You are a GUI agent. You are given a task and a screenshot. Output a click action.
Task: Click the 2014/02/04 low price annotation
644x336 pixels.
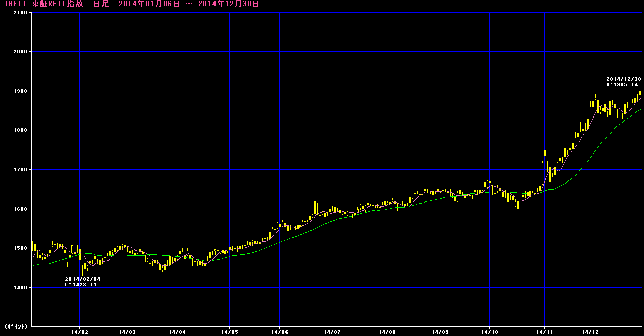83,282
